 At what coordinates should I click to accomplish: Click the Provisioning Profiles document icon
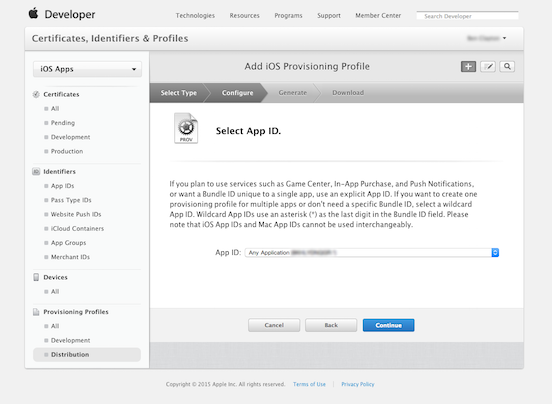tap(36, 312)
